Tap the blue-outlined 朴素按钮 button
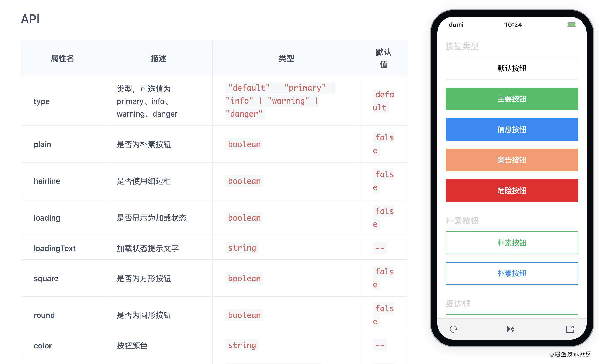 (512, 273)
